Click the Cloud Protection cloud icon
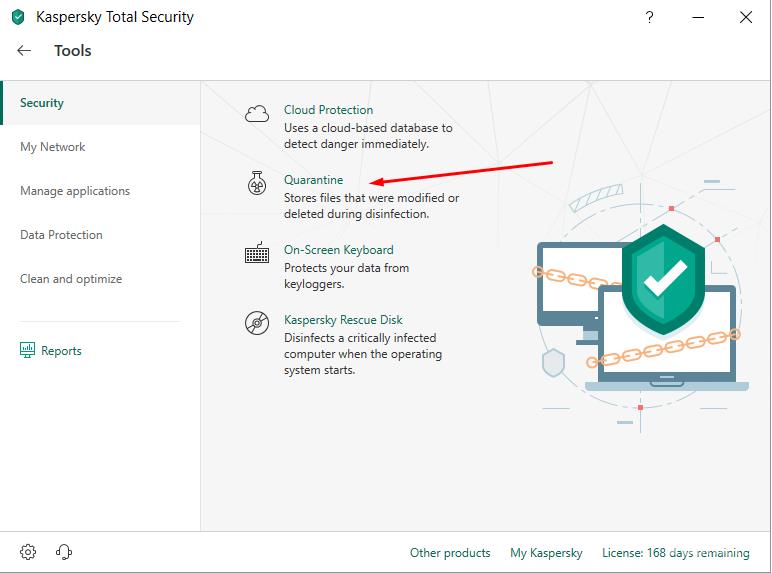The width and height of the screenshot is (772, 573). tap(257, 114)
